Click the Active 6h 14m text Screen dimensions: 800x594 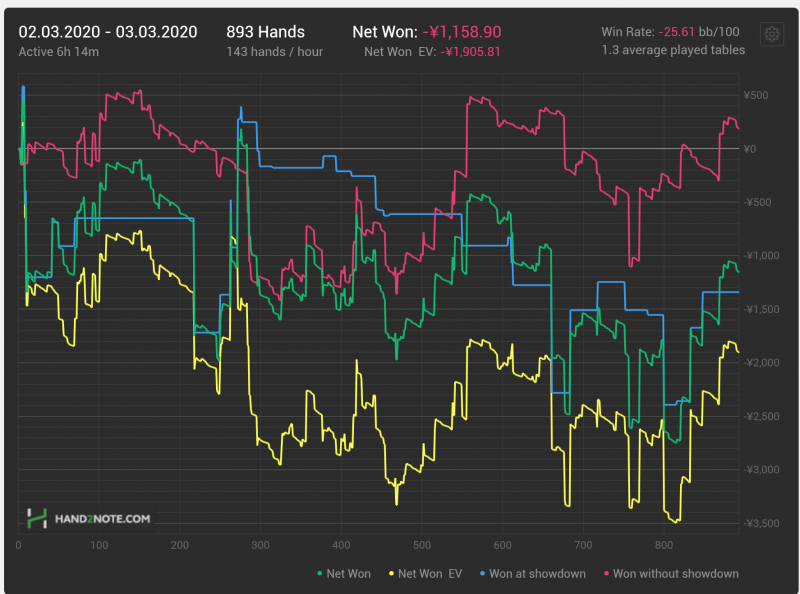click(58, 50)
